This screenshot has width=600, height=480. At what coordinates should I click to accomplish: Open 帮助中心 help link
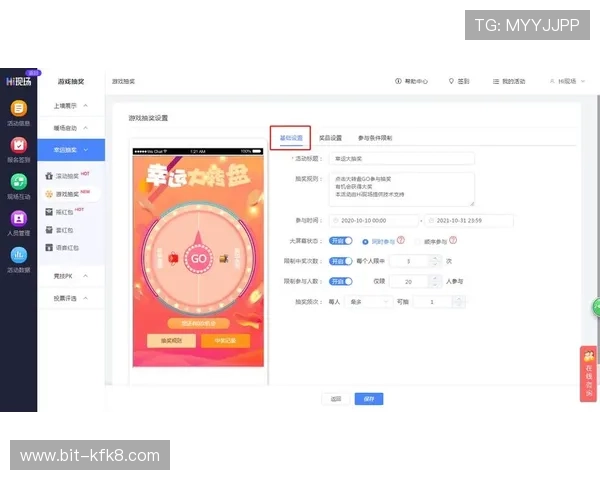click(411, 81)
